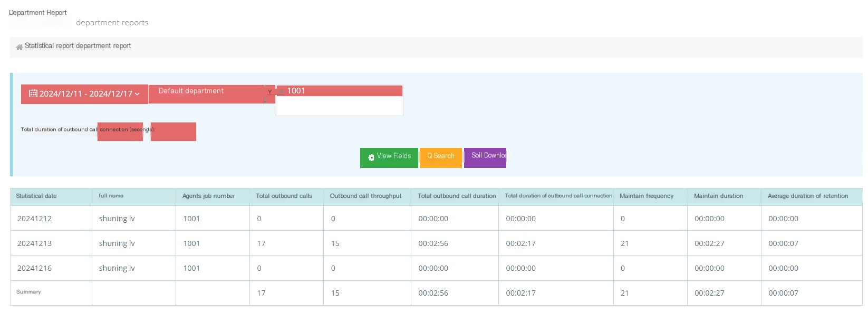Open the date range 2024/12/11 - 2024/12/17 picker
The height and width of the screenshot is (312, 868).
pos(84,94)
